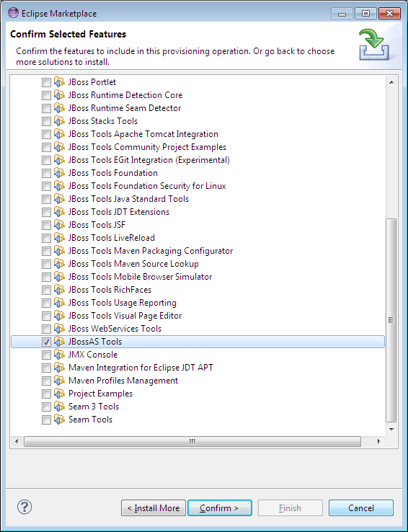Click the feature icon beside Project Examples
Image resolution: width=408 pixels, height=532 pixels.
pos(59,394)
